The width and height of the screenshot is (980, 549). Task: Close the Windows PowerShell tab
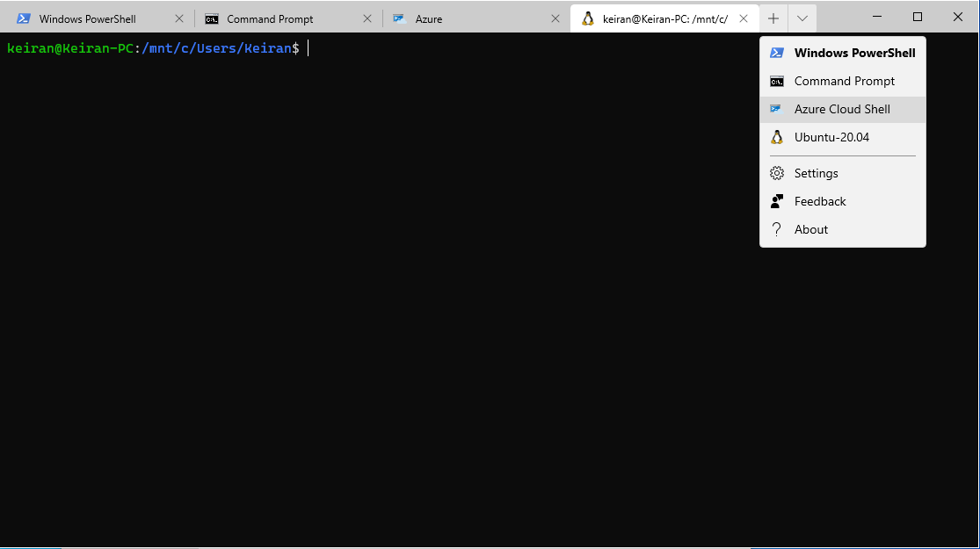pos(179,18)
